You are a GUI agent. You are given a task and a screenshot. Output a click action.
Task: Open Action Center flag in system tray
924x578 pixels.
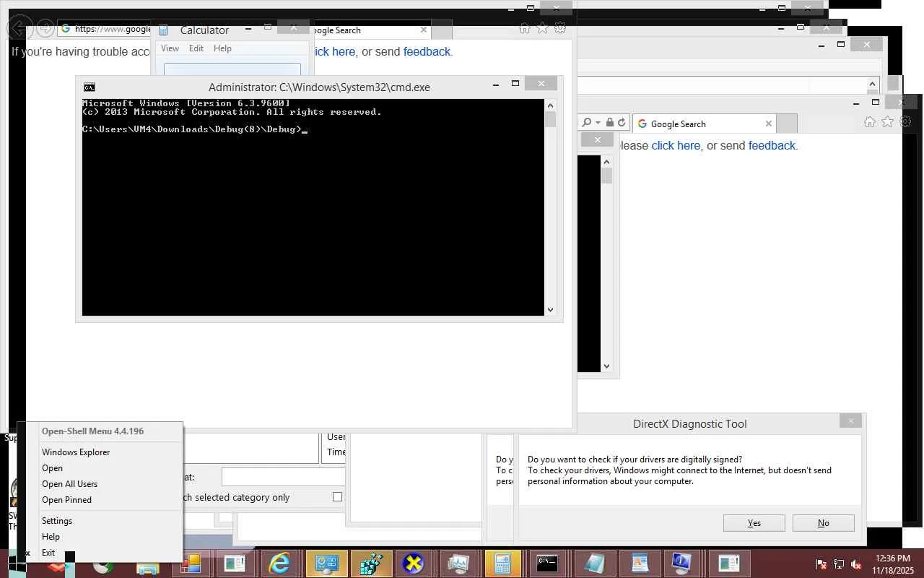tap(821, 564)
